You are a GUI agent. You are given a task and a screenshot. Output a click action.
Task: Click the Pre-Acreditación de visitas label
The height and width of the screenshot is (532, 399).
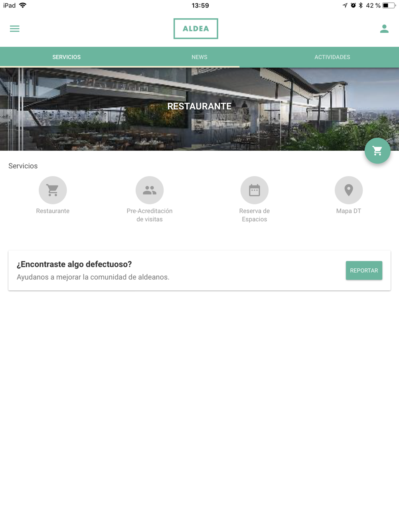(x=150, y=215)
